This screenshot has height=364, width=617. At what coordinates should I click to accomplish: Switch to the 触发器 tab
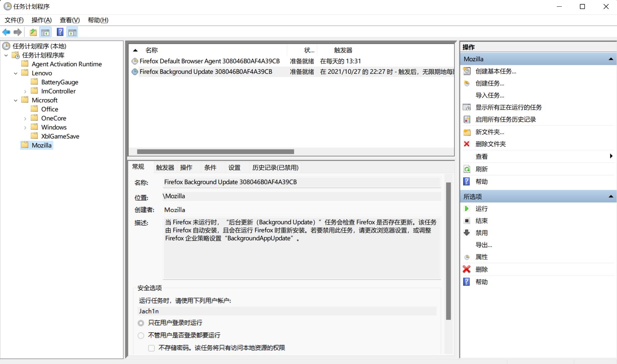[x=165, y=167]
